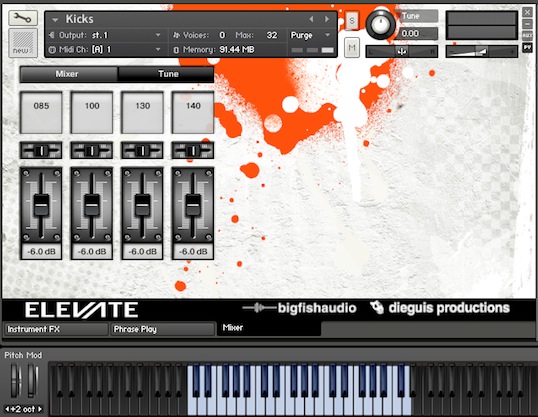Screen dimensions: 538x417
Task: Switch to the Tune page button
Action: 166,74
